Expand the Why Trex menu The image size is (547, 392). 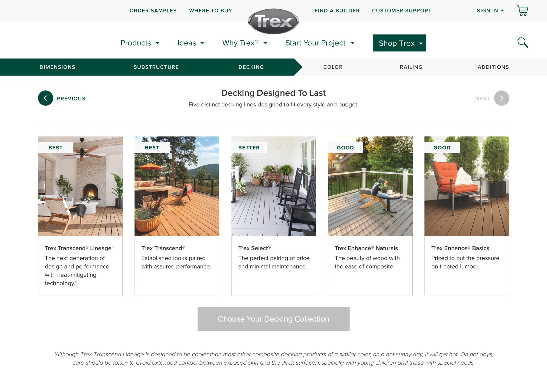[x=244, y=43]
